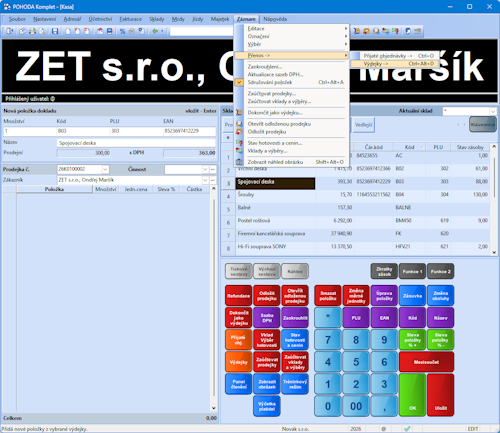Viewport: 500px width, 433px height.
Task: Click the Mezisoučet button
Action: pos(426,362)
